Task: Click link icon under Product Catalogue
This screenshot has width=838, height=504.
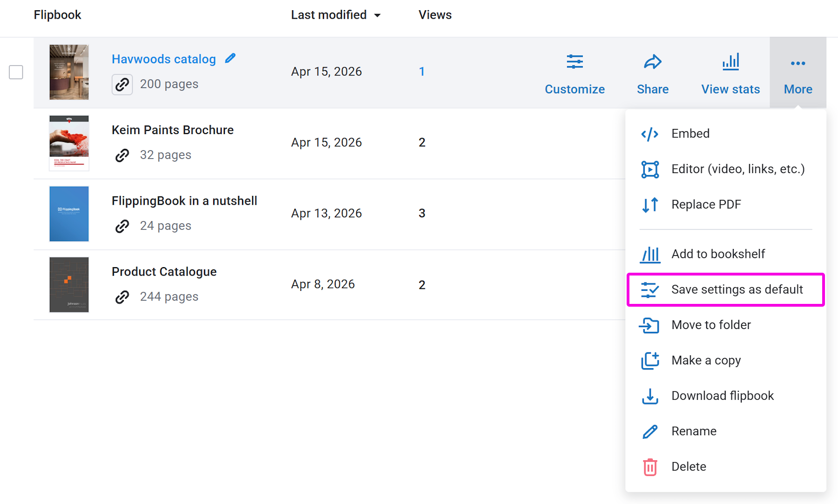Action: (x=122, y=297)
